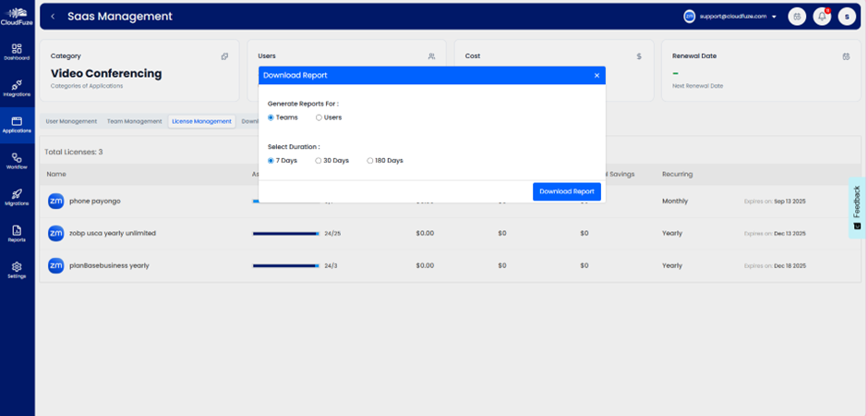Viewport: 868px width, 416px height.
Task: Click the zobp usca yearly license usage bar
Action: click(x=285, y=234)
